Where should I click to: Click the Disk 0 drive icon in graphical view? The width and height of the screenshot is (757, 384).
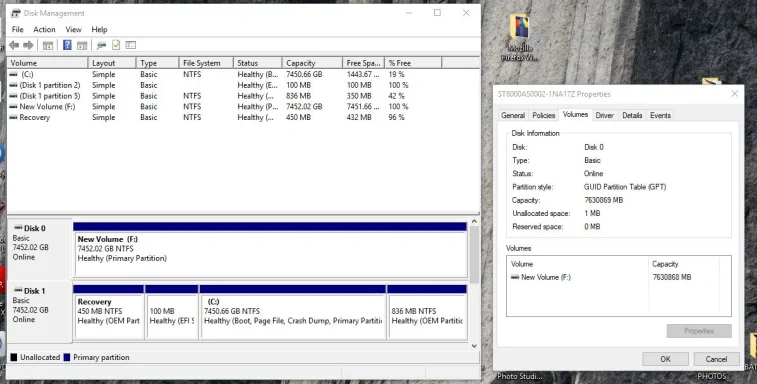coord(18,228)
